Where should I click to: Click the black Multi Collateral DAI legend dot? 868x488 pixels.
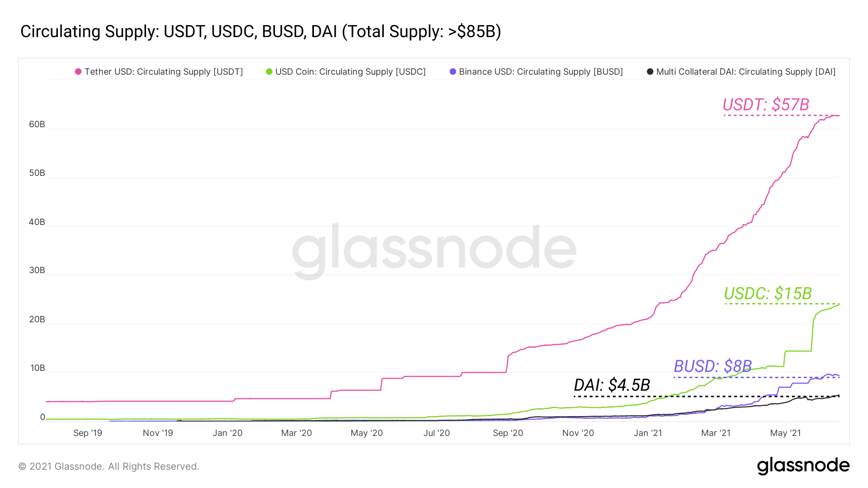650,72
